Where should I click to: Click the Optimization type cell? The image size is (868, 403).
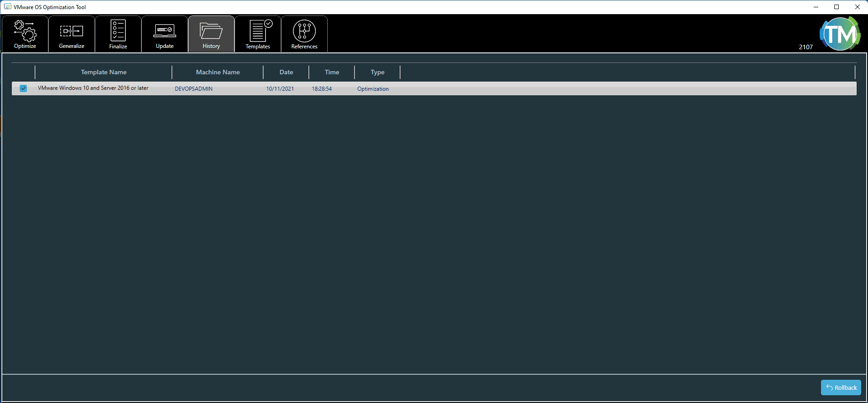(373, 89)
